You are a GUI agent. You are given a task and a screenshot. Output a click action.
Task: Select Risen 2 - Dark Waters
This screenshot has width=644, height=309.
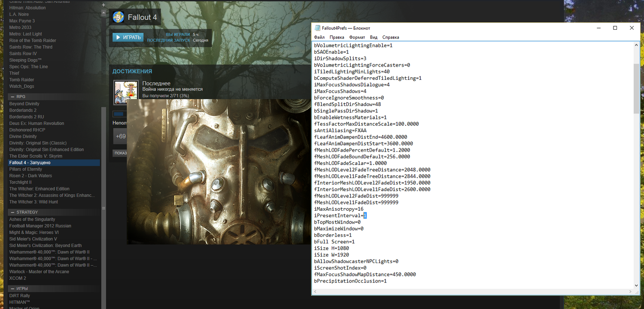[x=30, y=176]
